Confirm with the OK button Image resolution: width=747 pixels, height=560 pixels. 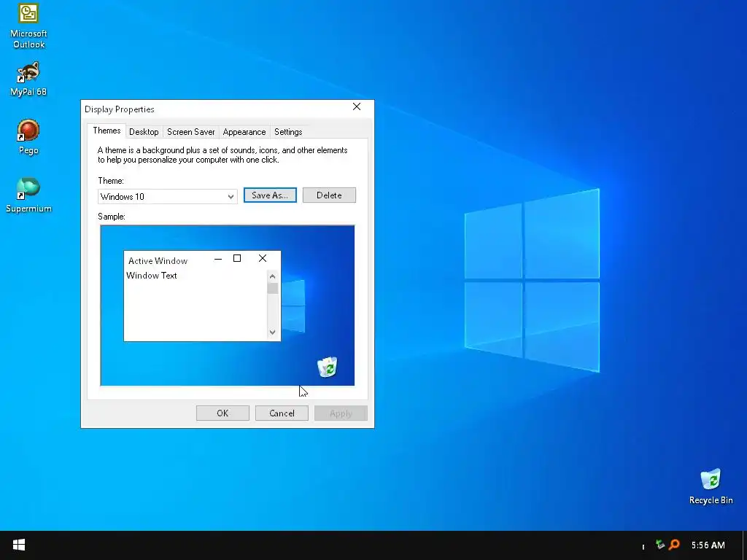[x=222, y=413]
